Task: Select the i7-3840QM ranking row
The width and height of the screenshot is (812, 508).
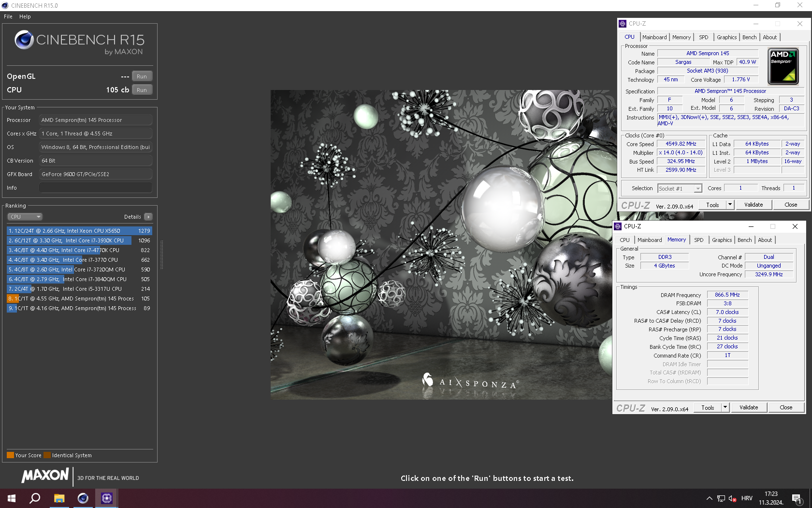Action: pos(79,279)
